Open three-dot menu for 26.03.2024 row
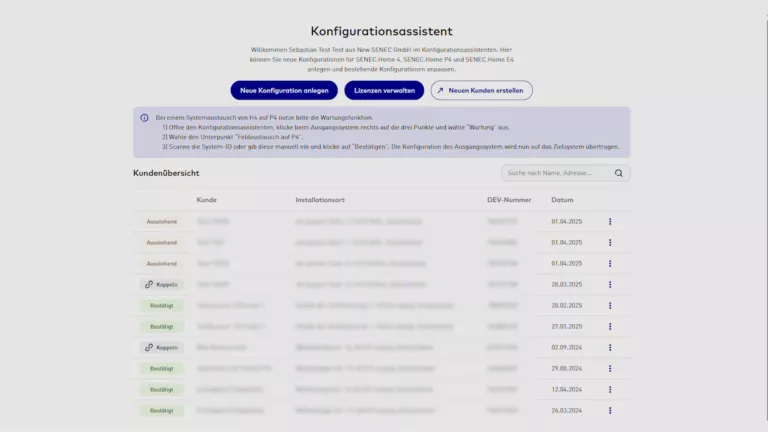Image resolution: width=768 pixels, height=432 pixels. click(610, 410)
